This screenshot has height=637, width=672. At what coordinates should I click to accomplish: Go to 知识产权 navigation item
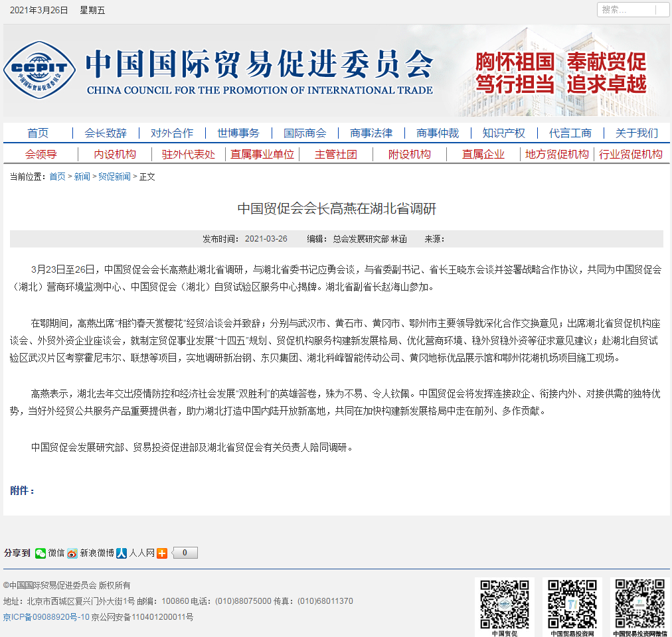pyautogui.click(x=503, y=133)
